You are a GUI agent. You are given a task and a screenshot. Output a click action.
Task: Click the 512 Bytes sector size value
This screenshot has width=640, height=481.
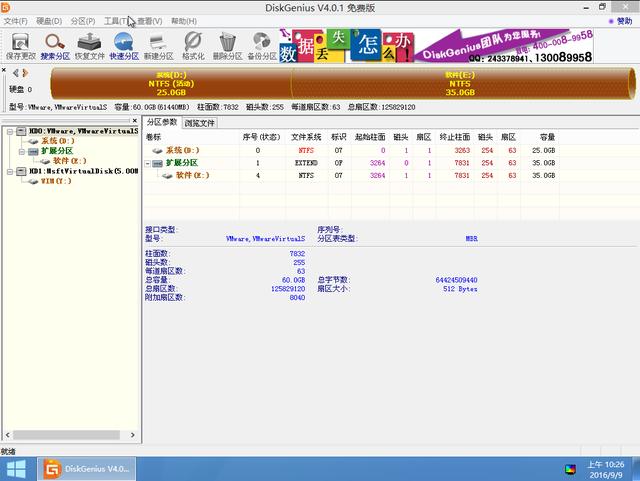[x=460, y=289]
